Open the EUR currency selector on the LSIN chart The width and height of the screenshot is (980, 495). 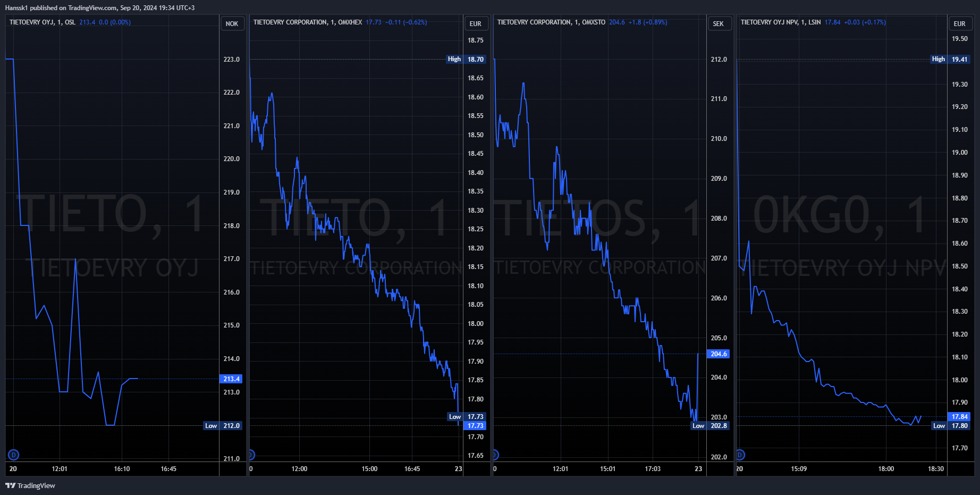point(960,23)
